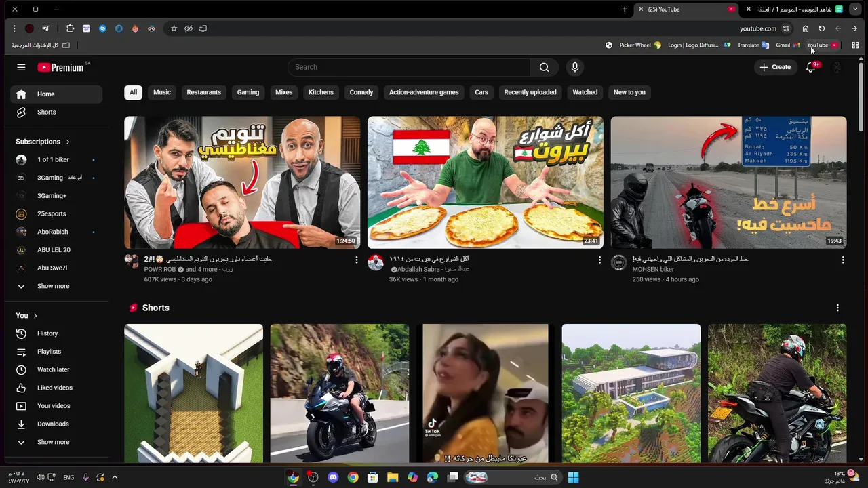Image resolution: width=868 pixels, height=488 pixels.
Task: Play the Beirut street food video thumbnail
Action: [x=485, y=182]
